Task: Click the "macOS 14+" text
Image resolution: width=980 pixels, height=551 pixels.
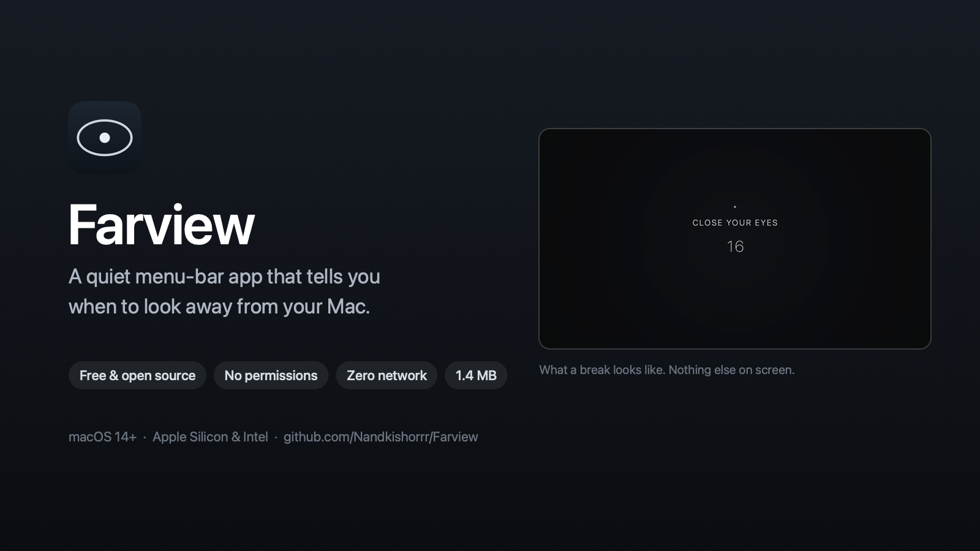Action: tap(102, 437)
